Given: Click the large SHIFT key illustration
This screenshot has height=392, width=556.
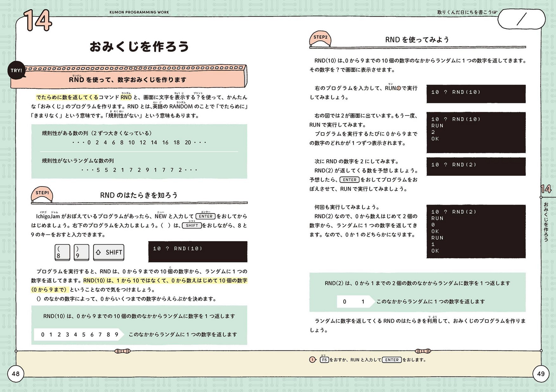Looking at the screenshot, I should pos(109,252).
